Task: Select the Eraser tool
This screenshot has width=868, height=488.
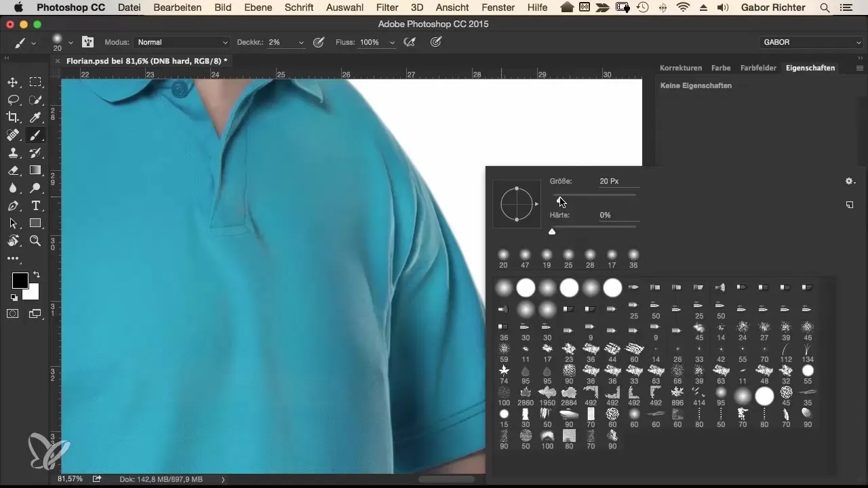Action: click(x=13, y=171)
